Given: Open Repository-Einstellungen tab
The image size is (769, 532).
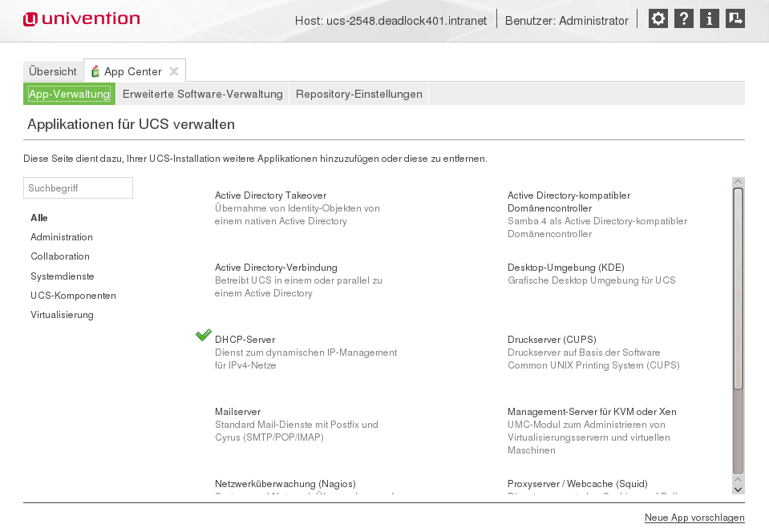Looking at the screenshot, I should (358, 94).
